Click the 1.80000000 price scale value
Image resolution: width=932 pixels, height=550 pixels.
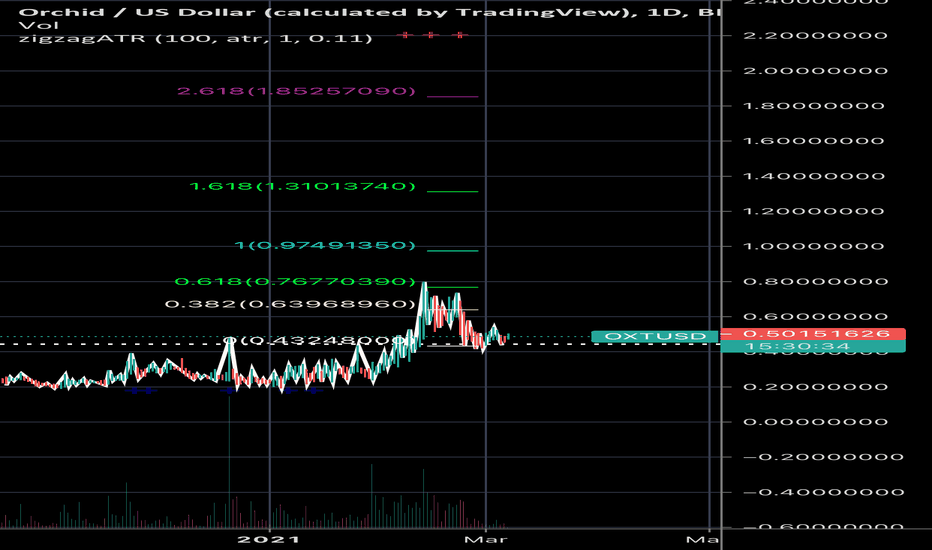click(x=816, y=106)
